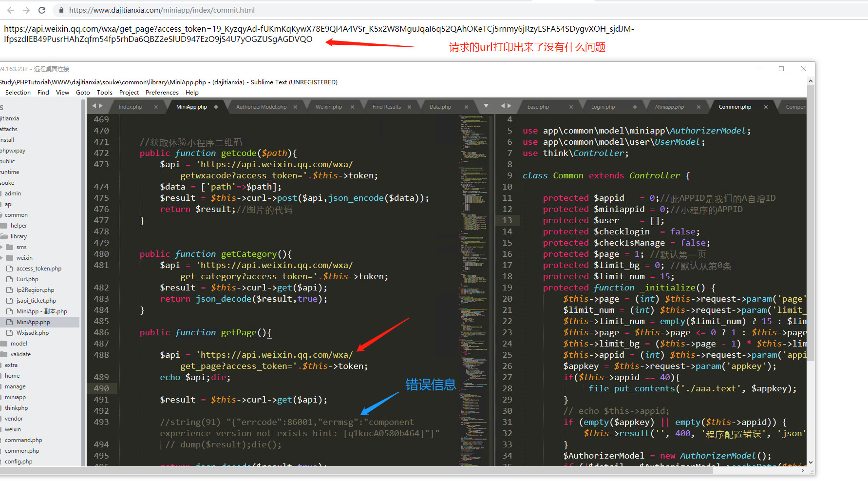This screenshot has height=481, width=868.
Task: Open access_token.php from the sidebar
Action: (x=39, y=269)
